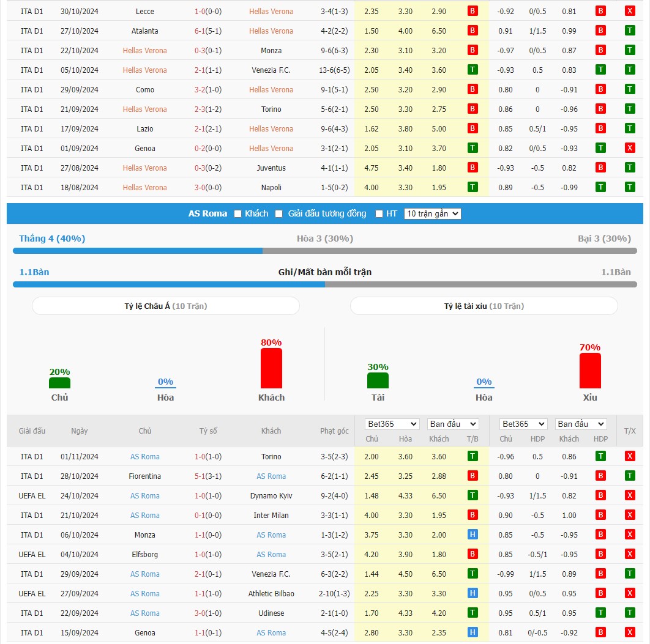The width and height of the screenshot is (650, 644).
Task: Open the first Bet365 bookmaker dropdown
Action: (x=392, y=424)
